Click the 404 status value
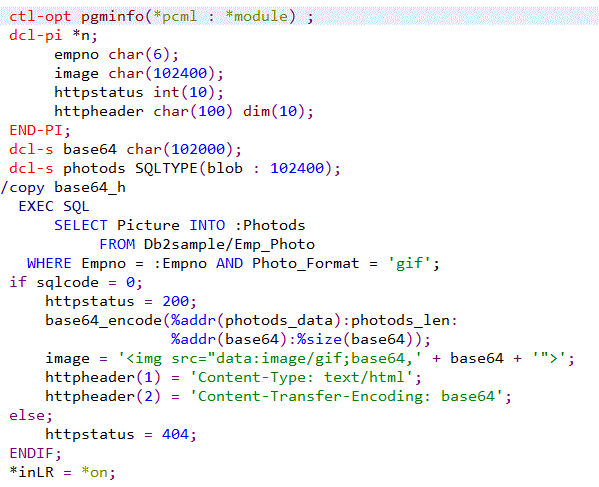This screenshot has width=599, height=487. point(175,435)
